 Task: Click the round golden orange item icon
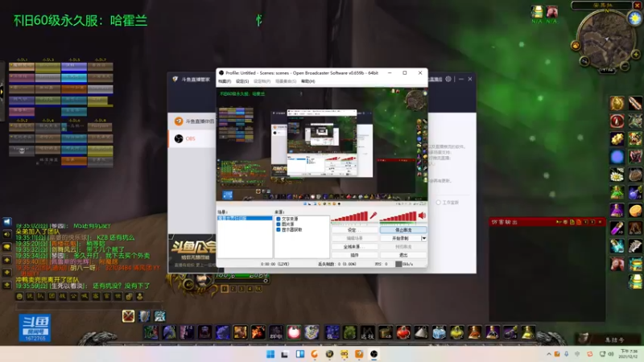pos(635,211)
